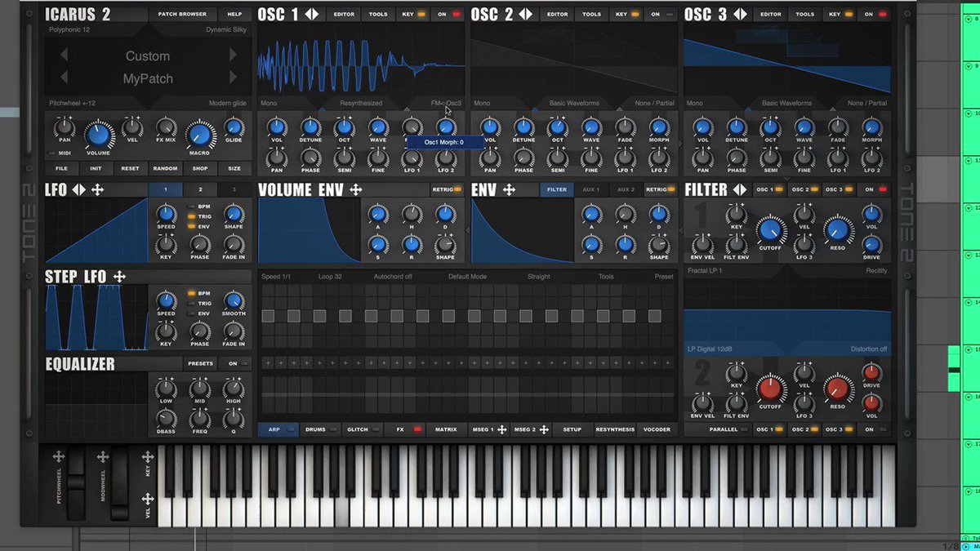Enable the Equalizer ON switch
The height and width of the screenshot is (551, 980).
coord(238,364)
